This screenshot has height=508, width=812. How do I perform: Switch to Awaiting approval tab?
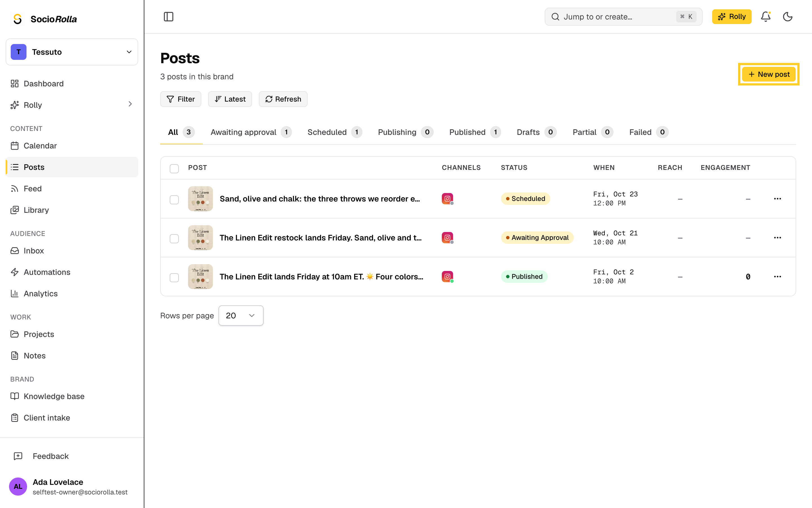click(x=251, y=132)
